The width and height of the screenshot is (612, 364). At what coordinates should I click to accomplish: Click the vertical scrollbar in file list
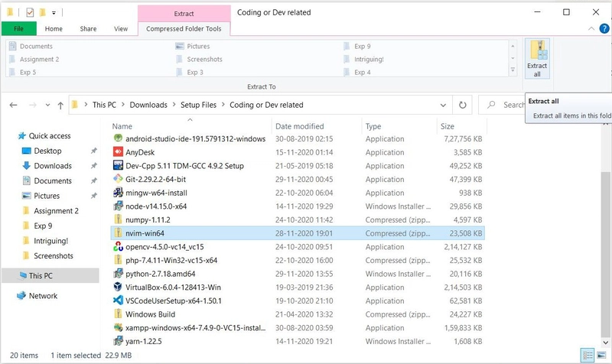point(605,254)
